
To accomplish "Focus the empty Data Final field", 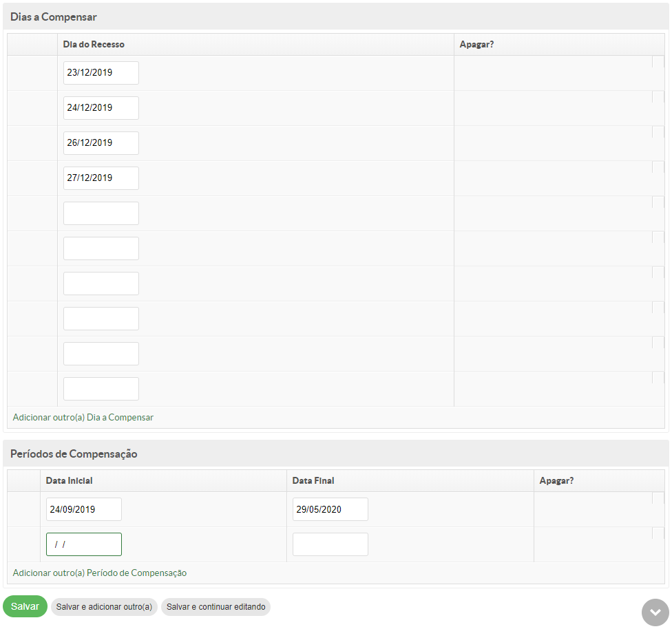I will point(330,544).
